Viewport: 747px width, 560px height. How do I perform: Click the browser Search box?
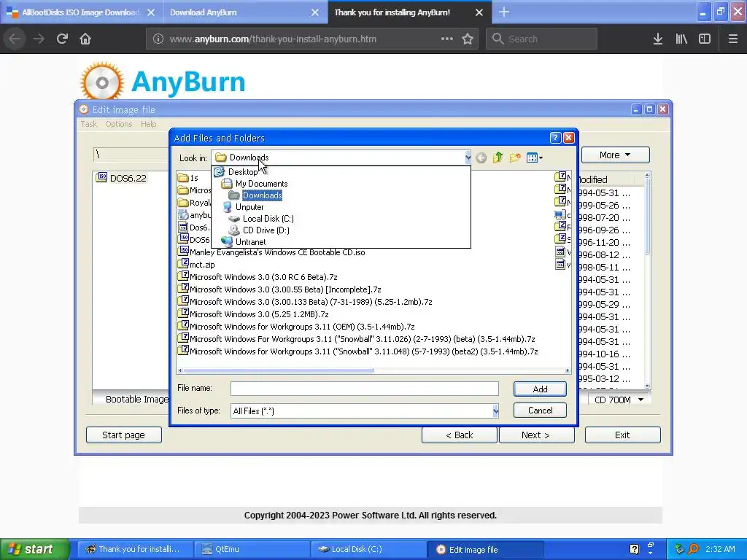pos(542,39)
